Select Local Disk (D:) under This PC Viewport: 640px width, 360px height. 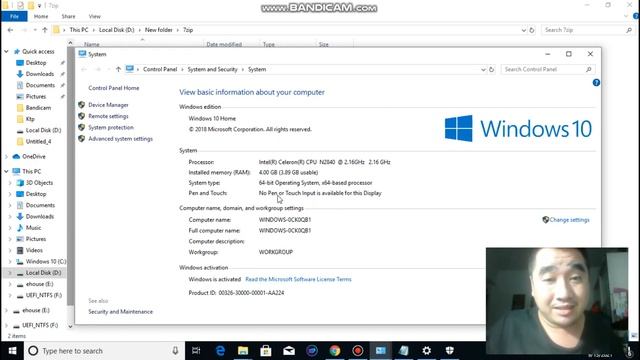pyautogui.click(x=43, y=273)
